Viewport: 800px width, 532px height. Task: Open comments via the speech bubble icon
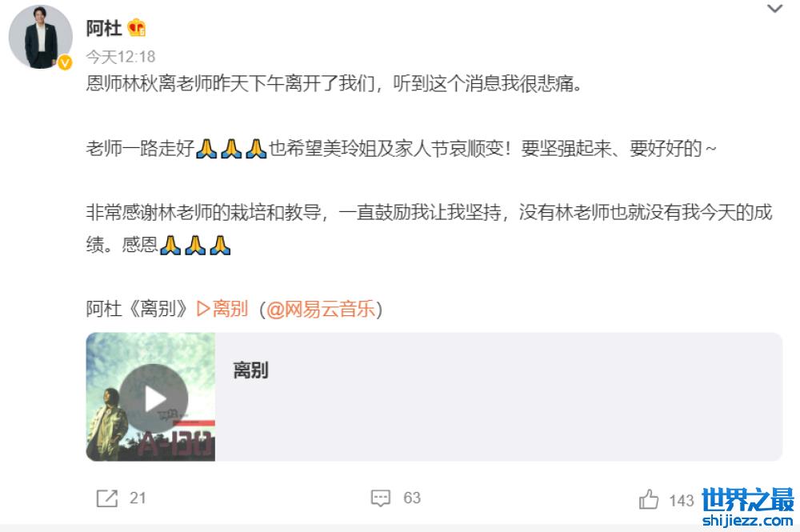tap(381, 498)
